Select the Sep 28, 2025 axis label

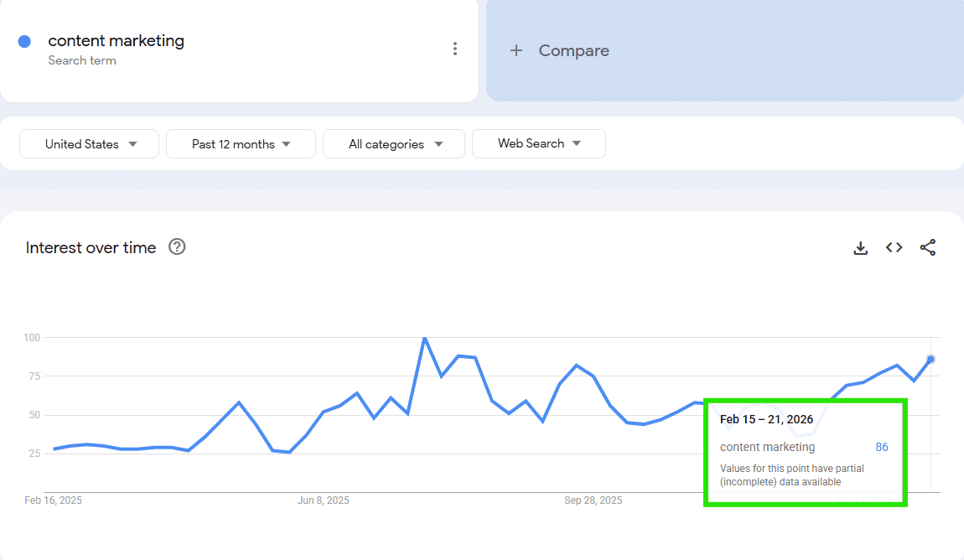[x=593, y=500]
